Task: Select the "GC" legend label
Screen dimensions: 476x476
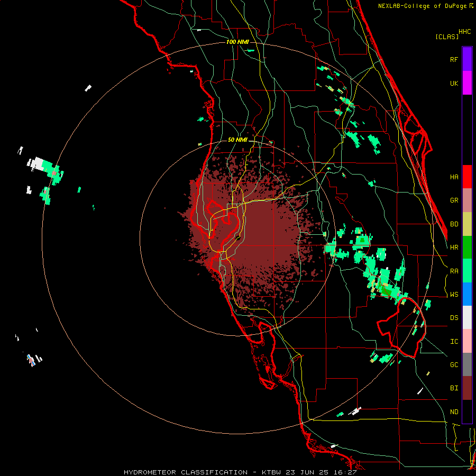Action: click(x=454, y=365)
